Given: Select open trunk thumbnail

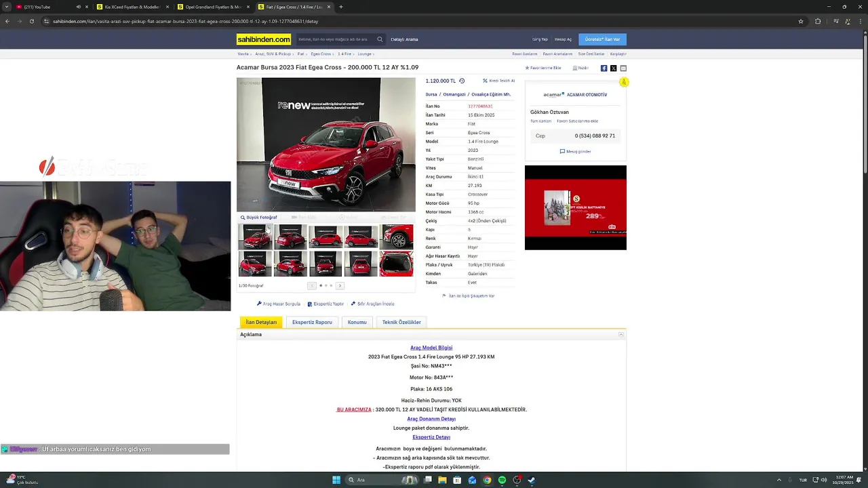Looking at the screenshot, I should point(396,264).
